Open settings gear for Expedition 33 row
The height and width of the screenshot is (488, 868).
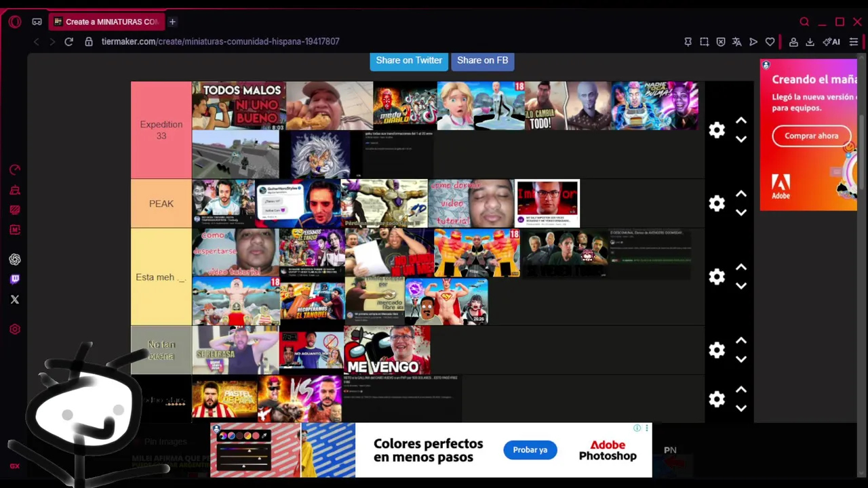(717, 130)
